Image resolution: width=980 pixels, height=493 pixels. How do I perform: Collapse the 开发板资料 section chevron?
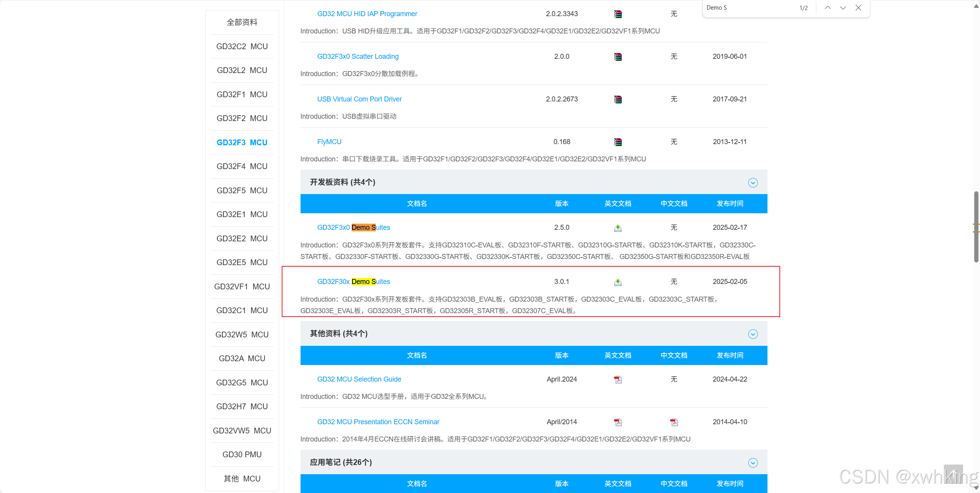click(752, 183)
